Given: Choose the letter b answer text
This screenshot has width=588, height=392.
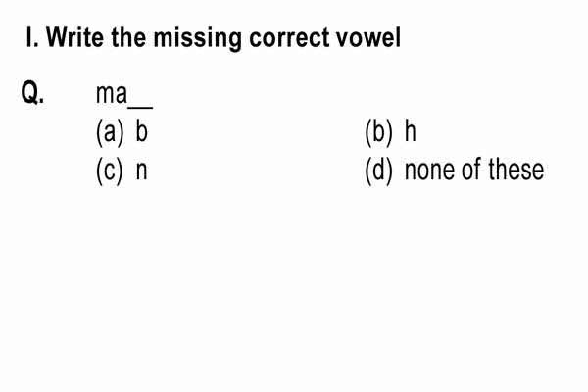Looking at the screenshot, I should click(142, 131).
